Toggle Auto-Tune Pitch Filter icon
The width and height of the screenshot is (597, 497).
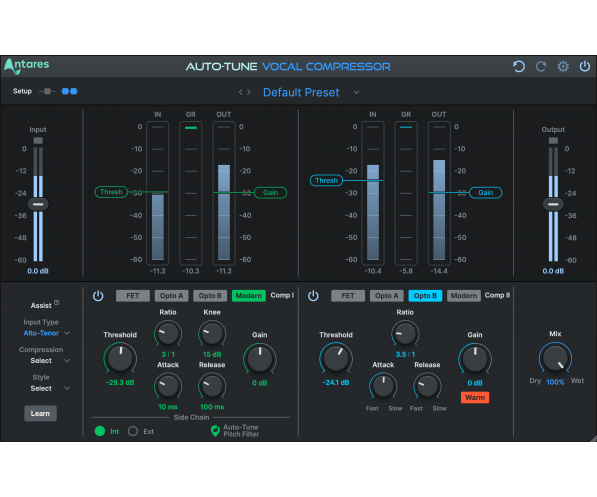coord(215,431)
